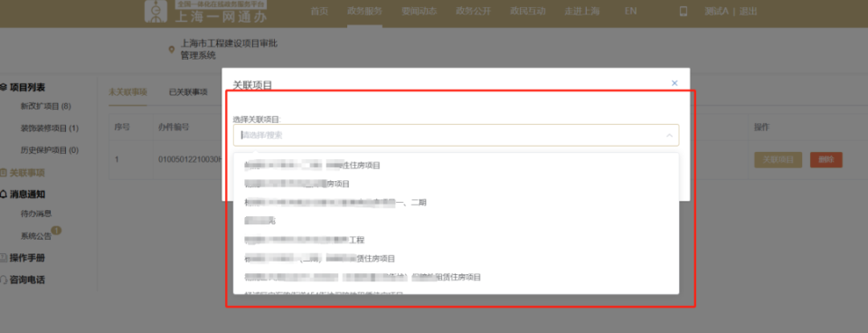
Task: Select the second option ending in 房项目
Action: click(x=456, y=184)
